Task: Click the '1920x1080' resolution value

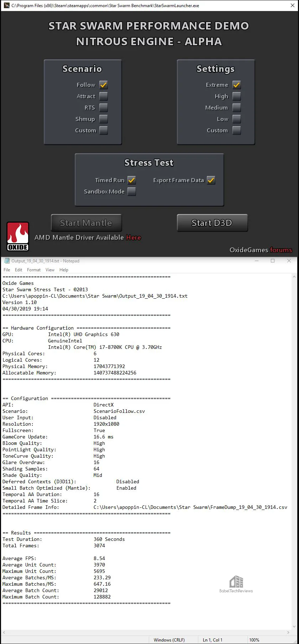Action: click(x=106, y=424)
